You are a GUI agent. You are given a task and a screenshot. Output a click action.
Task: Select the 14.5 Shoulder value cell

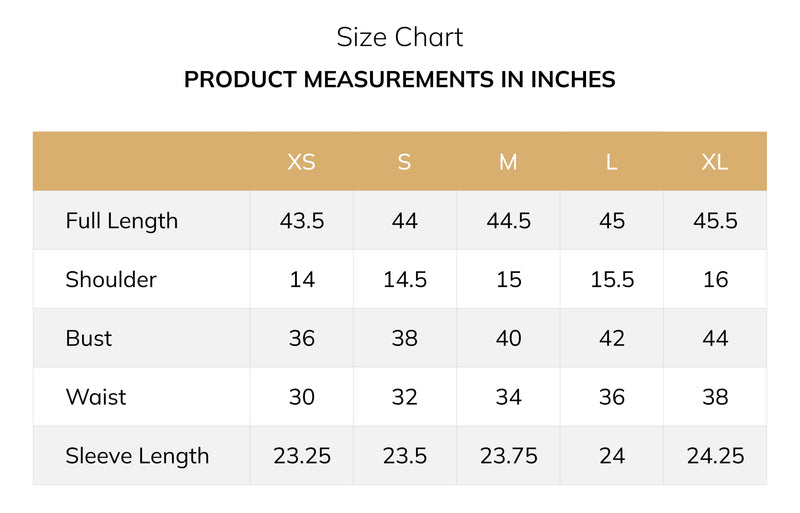(x=405, y=279)
